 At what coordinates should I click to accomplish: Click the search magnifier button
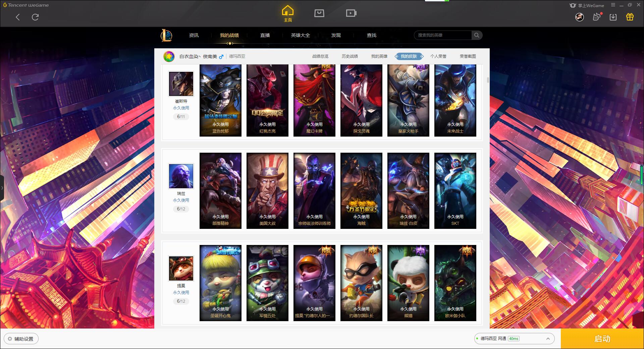coord(477,35)
